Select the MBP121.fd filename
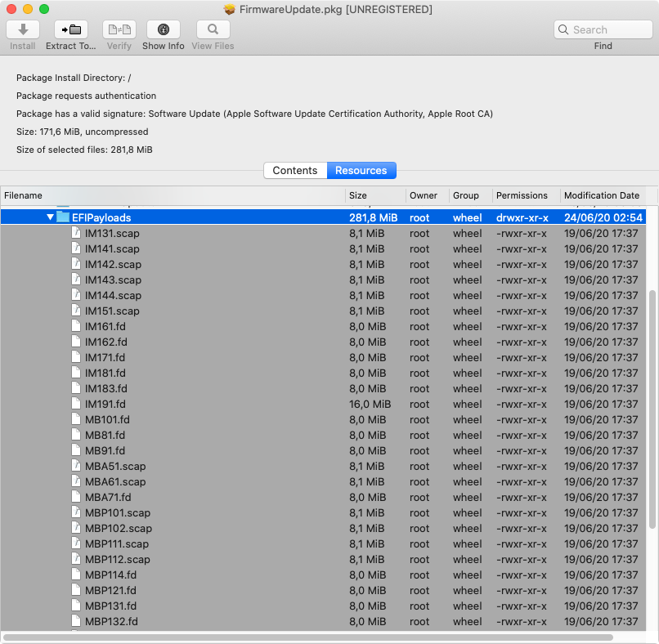The width and height of the screenshot is (659, 644). (110, 590)
